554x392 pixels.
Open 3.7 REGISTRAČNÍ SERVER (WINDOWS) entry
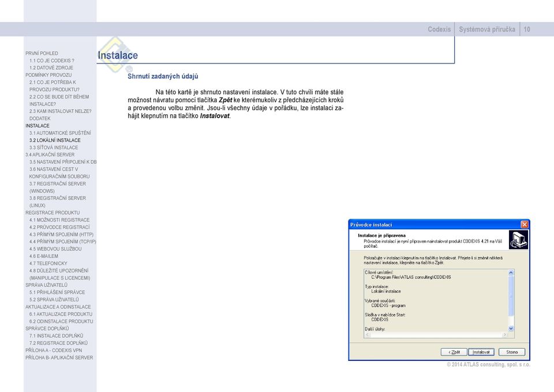pyautogui.click(x=58, y=187)
